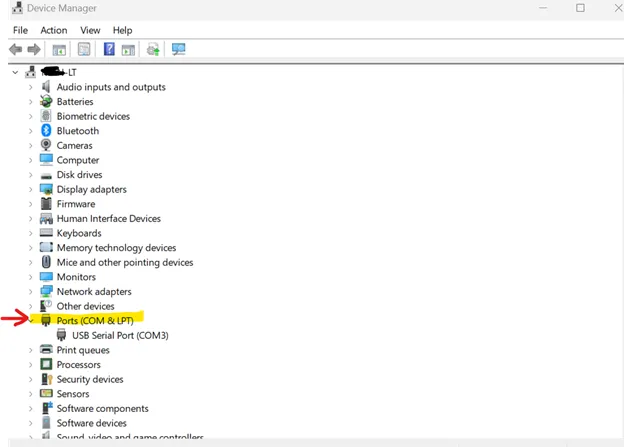Select USB Serial Port (COM3)
This screenshot has width=624, height=447.
pyautogui.click(x=120, y=336)
